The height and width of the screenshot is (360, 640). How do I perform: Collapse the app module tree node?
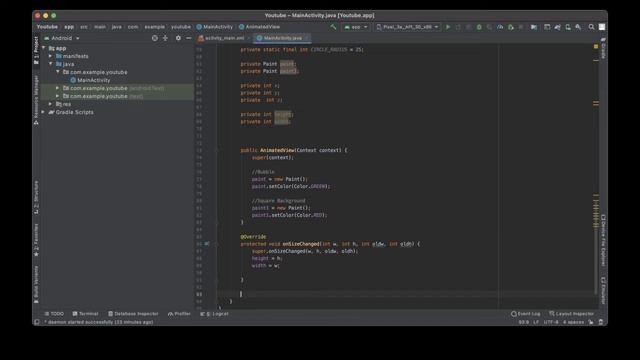(x=44, y=48)
